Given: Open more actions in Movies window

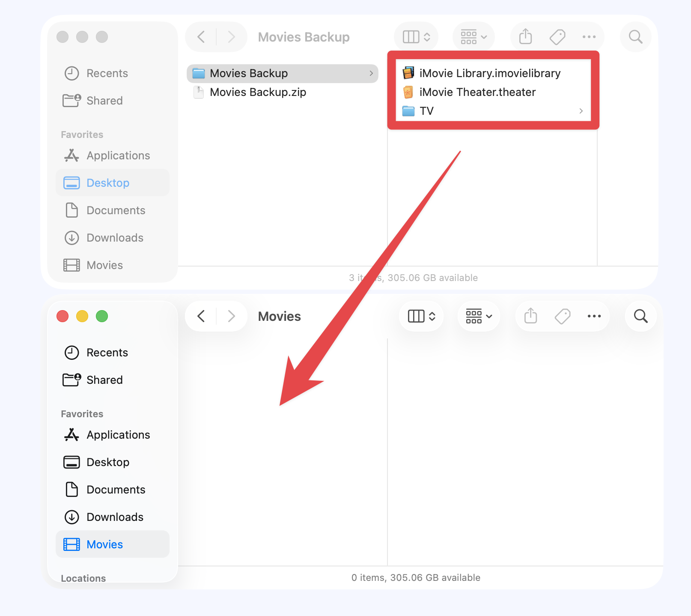Looking at the screenshot, I should [x=594, y=316].
